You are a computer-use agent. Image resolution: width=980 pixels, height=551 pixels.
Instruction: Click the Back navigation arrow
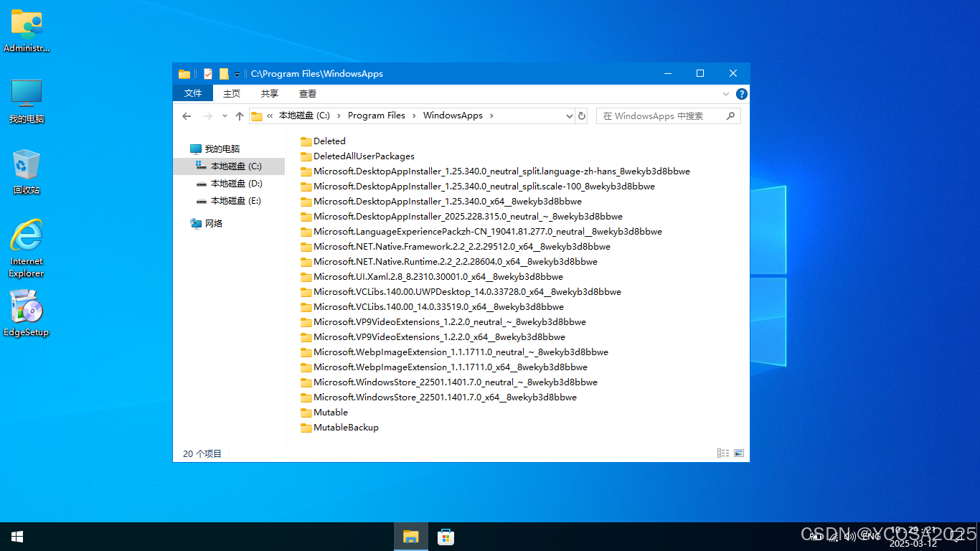pyautogui.click(x=187, y=116)
